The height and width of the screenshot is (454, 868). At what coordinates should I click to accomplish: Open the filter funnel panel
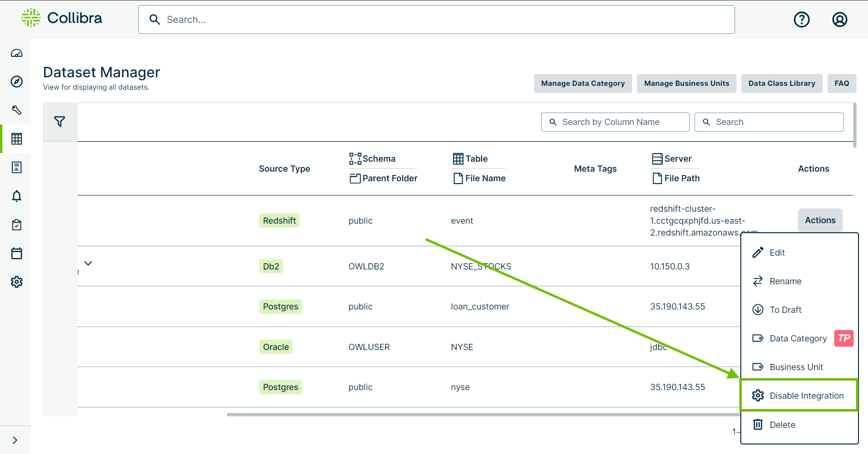[x=60, y=122]
